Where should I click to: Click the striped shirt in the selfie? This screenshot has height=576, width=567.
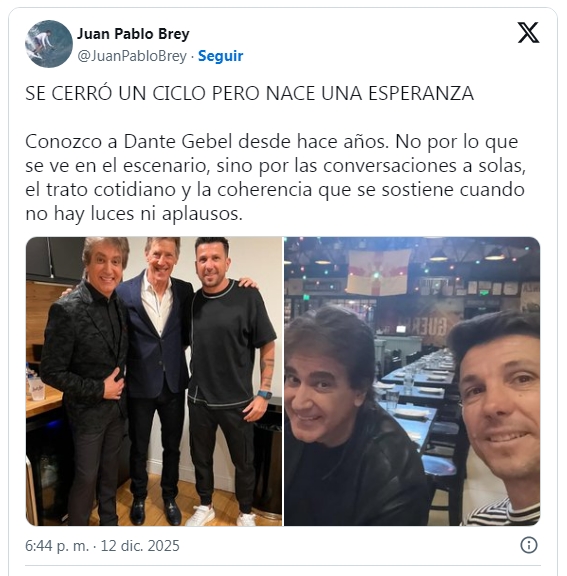(x=502, y=513)
